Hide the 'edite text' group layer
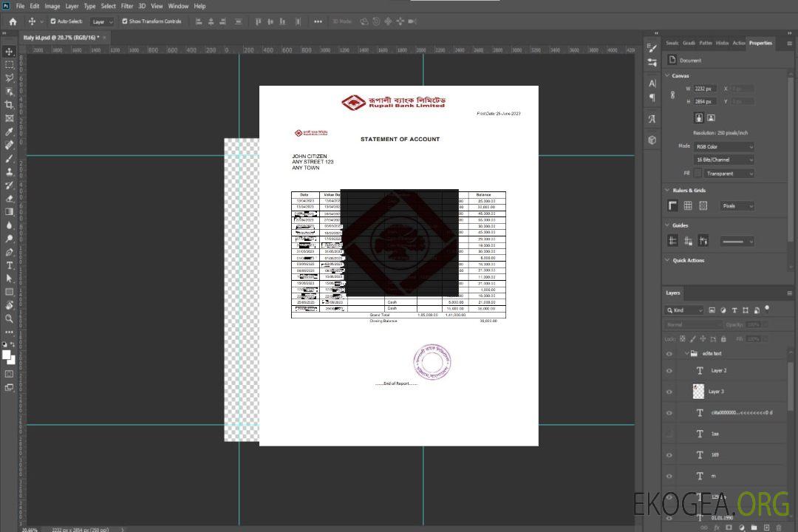Image resolution: width=798 pixels, height=532 pixels. (x=669, y=353)
